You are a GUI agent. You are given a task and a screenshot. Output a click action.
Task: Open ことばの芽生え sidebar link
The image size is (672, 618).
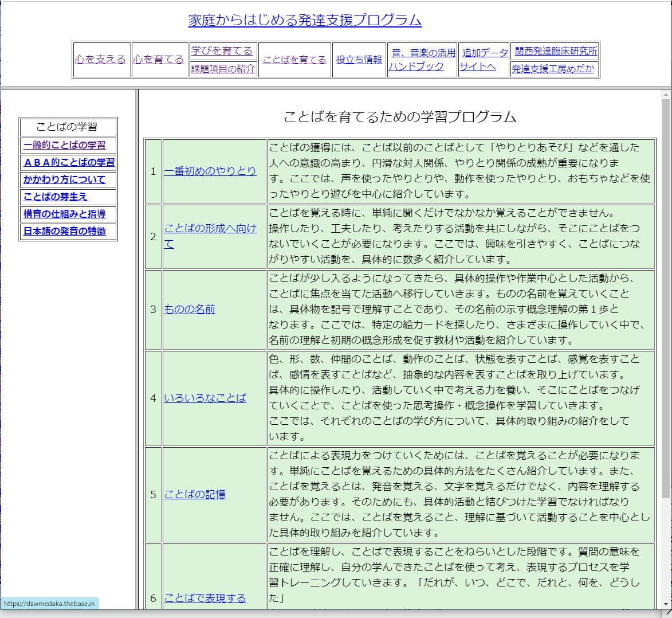(x=55, y=197)
